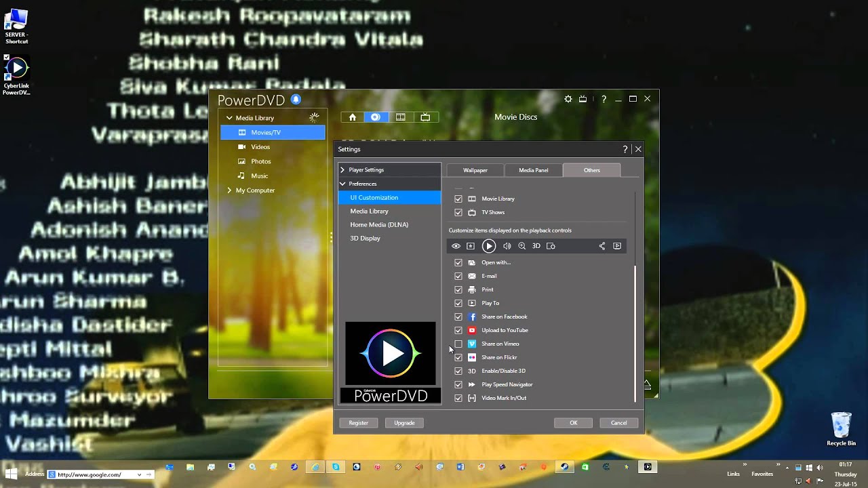
Task: Click the share icon in playback preview bar
Action: coord(602,246)
